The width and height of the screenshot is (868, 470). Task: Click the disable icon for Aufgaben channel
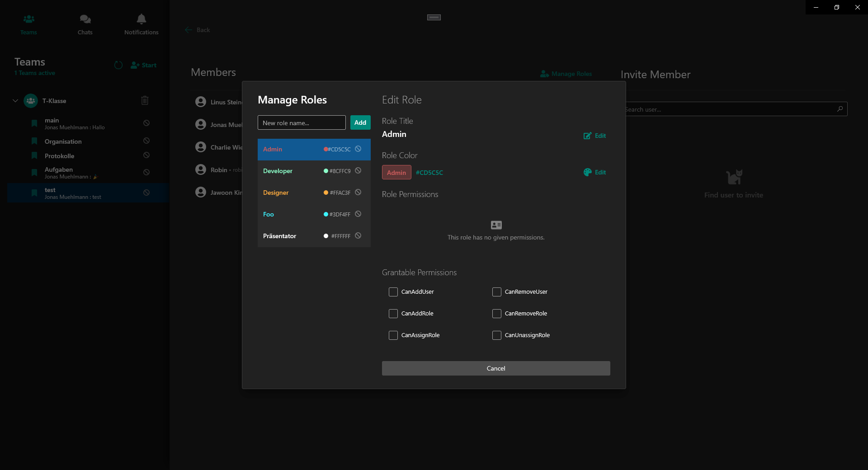146,172
